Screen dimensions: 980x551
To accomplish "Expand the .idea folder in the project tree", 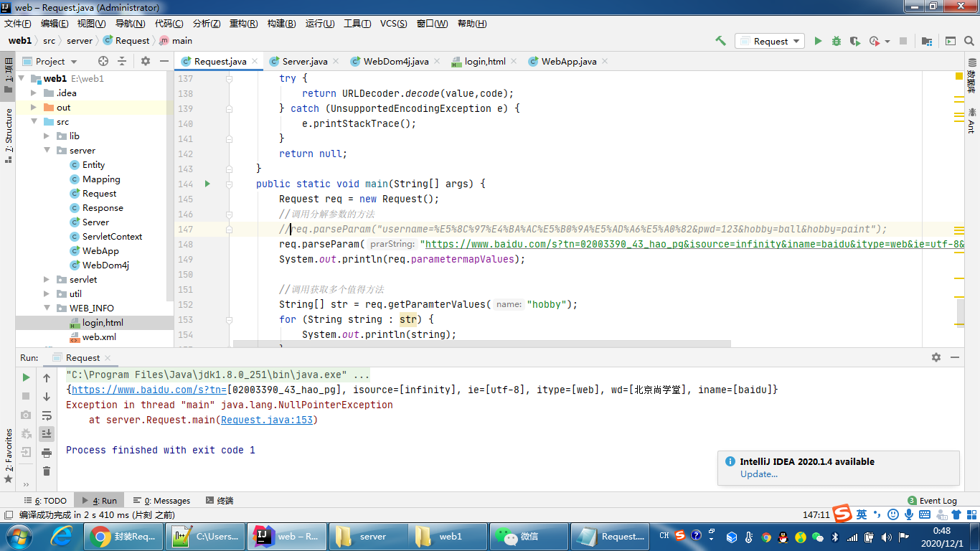I will point(34,93).
